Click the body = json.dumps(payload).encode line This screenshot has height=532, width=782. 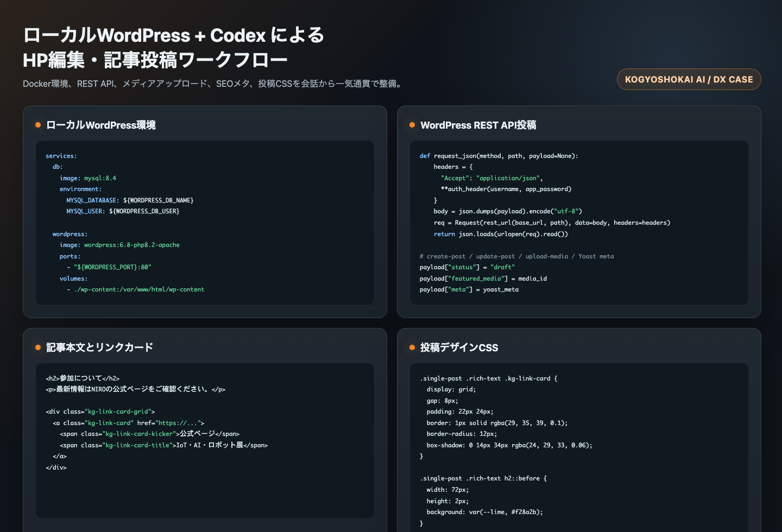click(508, 211)
